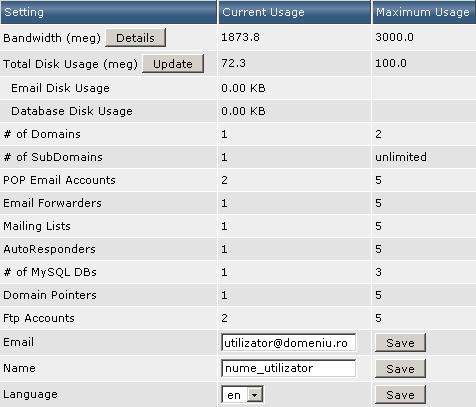Image resolution: width=476 pixels, height=407 pixels.
Task: Click the Ftp Accounts row label
Action: pyautogui.click(x=39, y=318)
